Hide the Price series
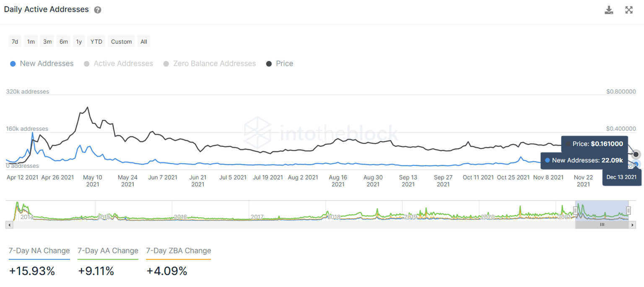644x287 pixels. pyautogui.click(x=280, y=64)
